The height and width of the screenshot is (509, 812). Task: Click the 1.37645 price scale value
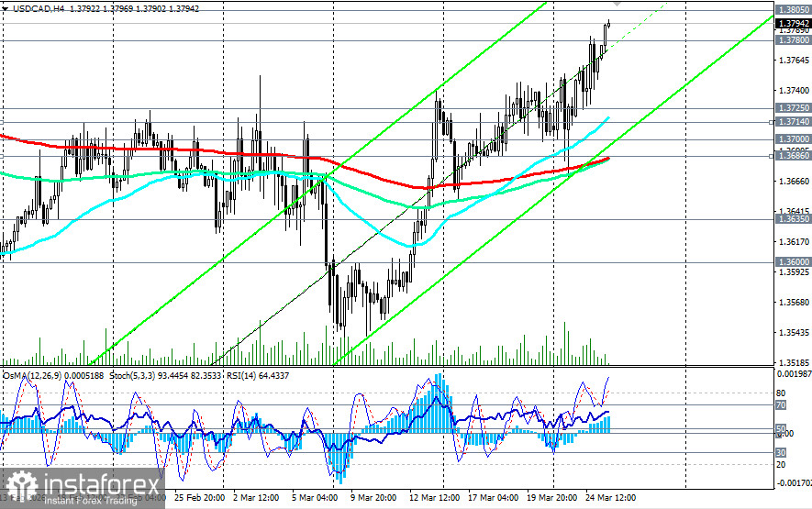tap(794, 61)
